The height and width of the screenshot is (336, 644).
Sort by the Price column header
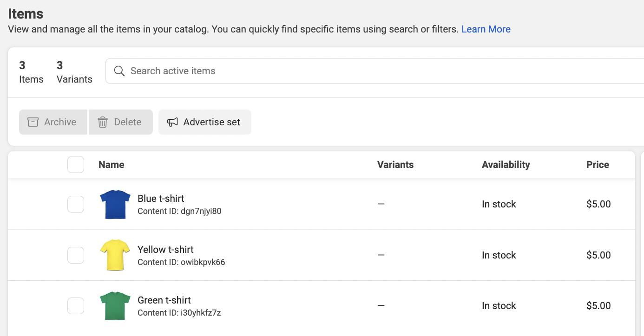[598, 165]
